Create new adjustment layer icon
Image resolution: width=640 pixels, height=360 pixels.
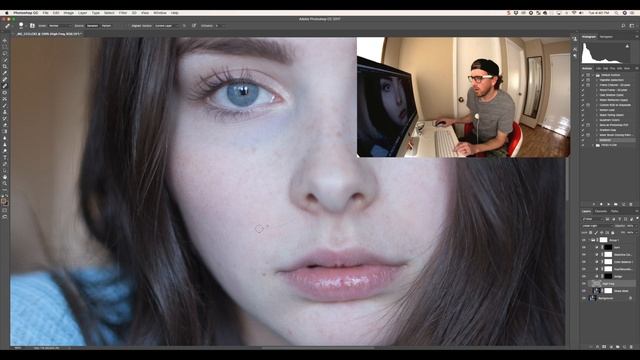[x=611, y=347]
